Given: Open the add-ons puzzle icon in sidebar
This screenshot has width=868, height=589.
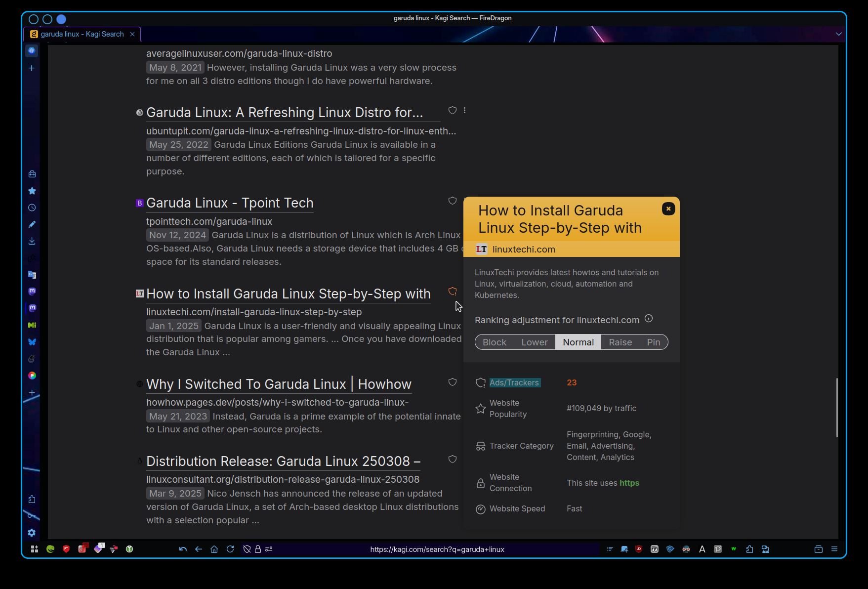Looking at the screenshot, I should tap(32, 499).
